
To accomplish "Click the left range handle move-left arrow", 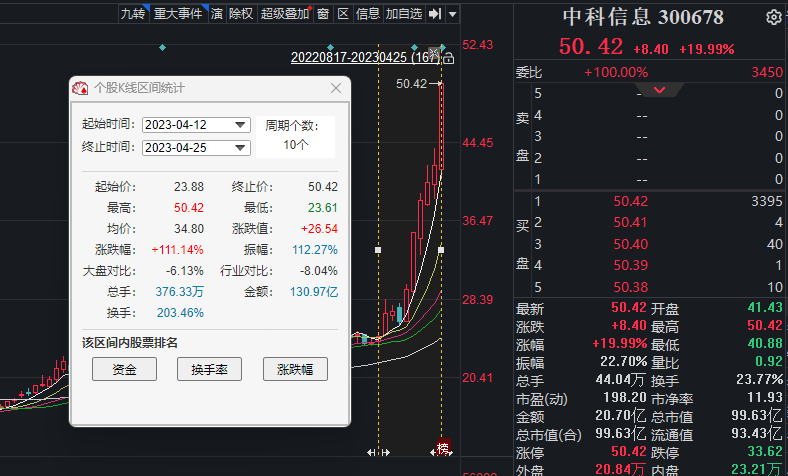I will [371, 452].
